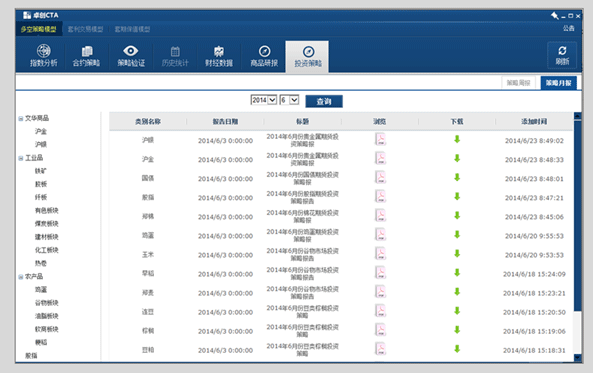This screenshot has height=373, width=593.
Task: Switch to 策略周报 tab
Action: pyautogui.click(x=518, y=83)
